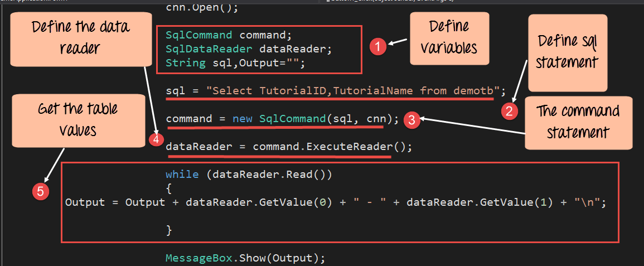Click the red circle numbered 1
This screenshot has height=266, width=644.
point(379,47)
